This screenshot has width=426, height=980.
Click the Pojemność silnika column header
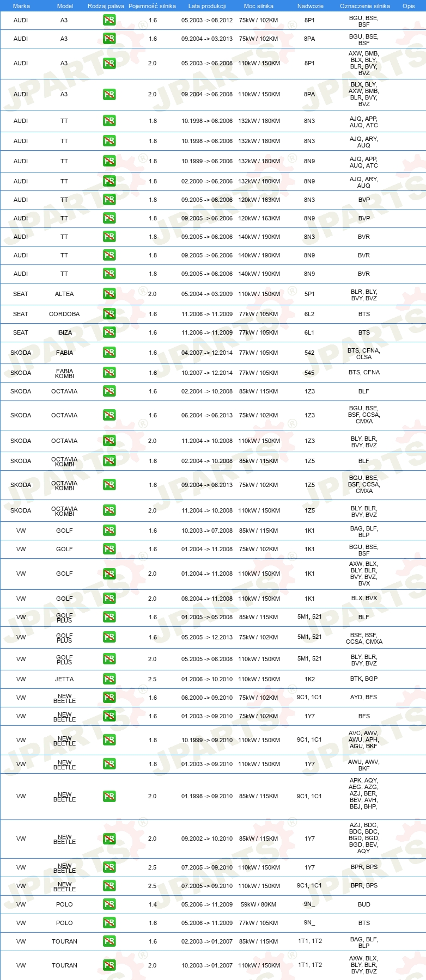coord(152,6)
